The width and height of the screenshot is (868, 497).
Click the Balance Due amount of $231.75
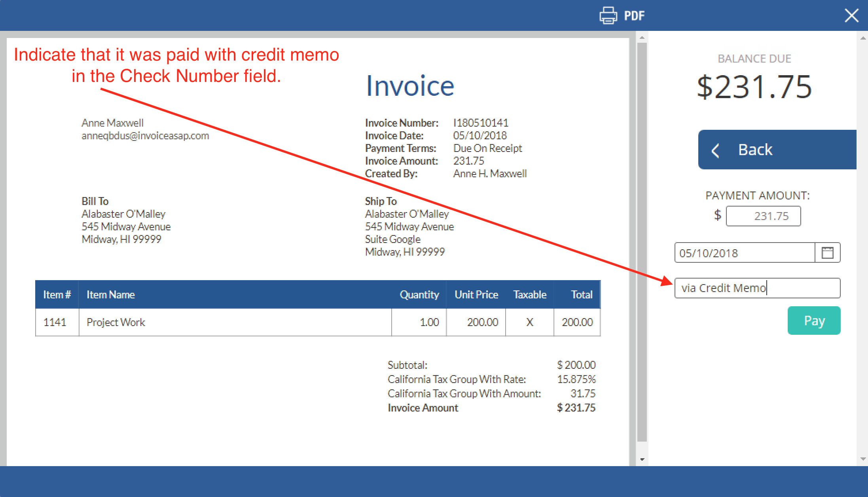(754, 87)
